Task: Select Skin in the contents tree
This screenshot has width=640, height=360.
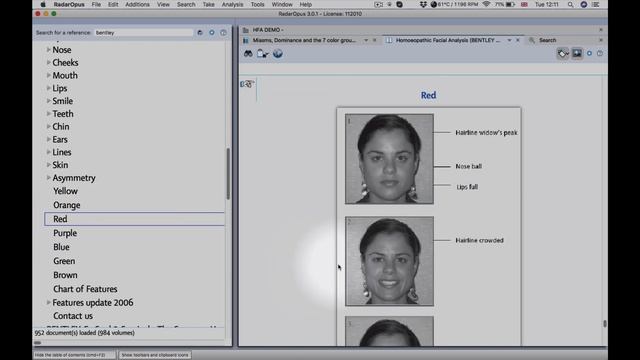Action: pyautogui.click(x=60, y=165)
